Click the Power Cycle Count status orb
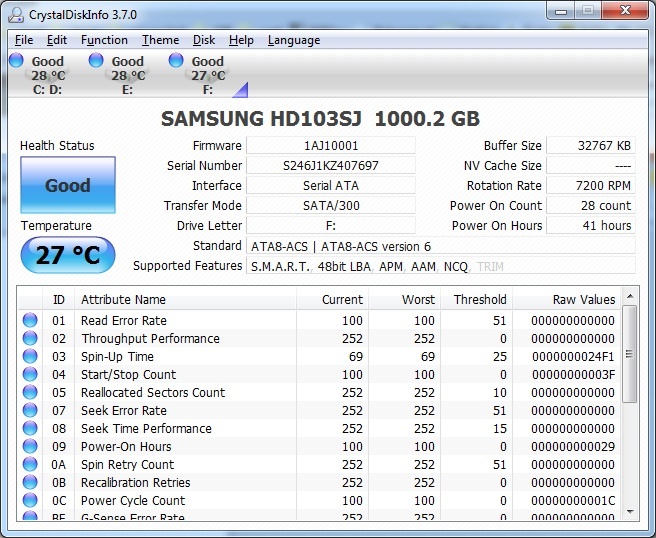Screen dimensions: 656x538 click(x=30, y=500)
